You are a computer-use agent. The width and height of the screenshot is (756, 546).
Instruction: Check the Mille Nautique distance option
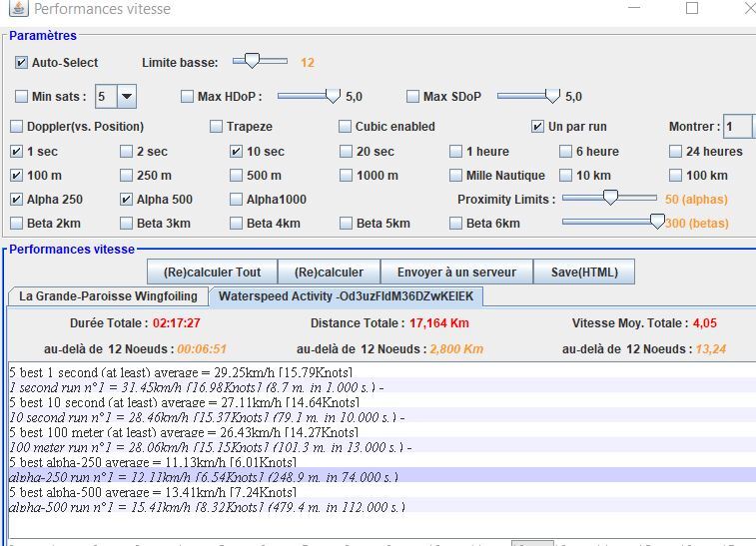point(456,176)
